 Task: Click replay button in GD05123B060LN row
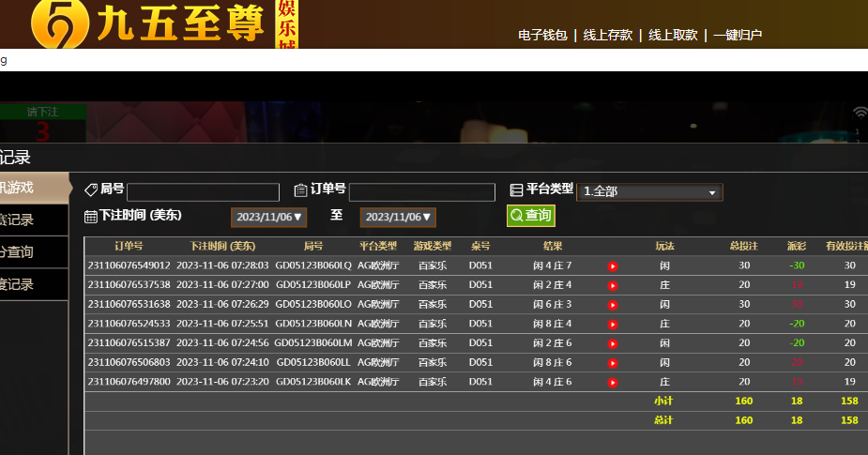(x=612, y=325)
